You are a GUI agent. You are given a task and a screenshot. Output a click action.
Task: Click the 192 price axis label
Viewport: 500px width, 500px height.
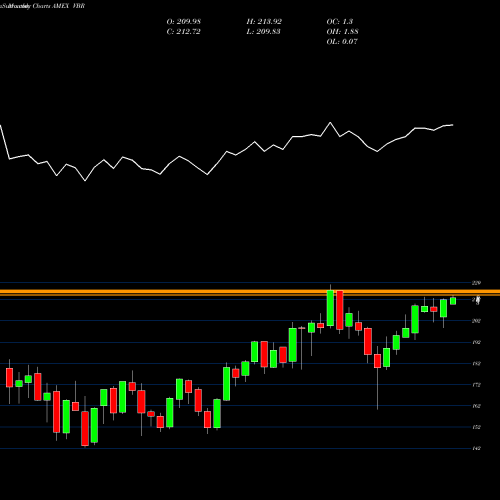[x=476, y=342]
